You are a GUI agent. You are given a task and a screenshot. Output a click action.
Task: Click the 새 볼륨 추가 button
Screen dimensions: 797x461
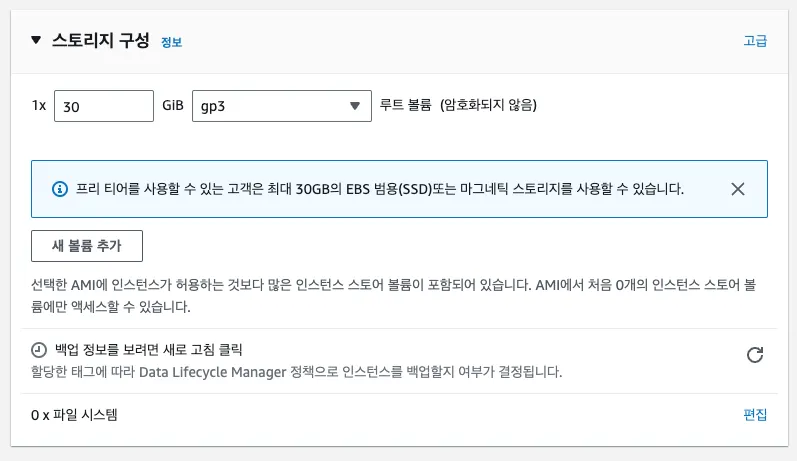87,246
